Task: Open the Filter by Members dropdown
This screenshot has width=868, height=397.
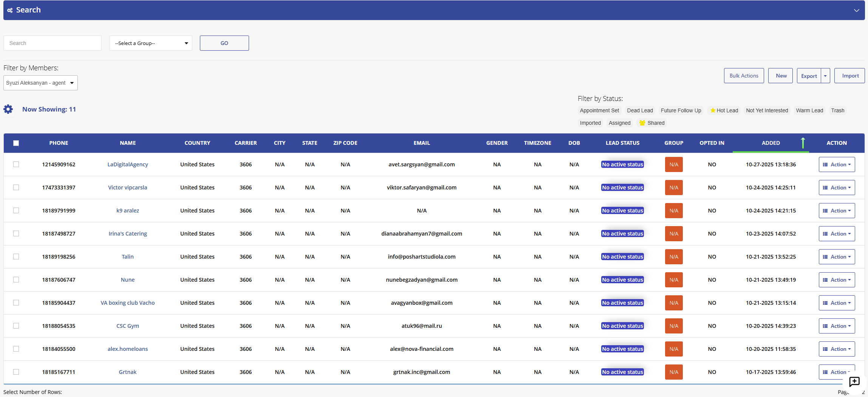Action: click(x=40, y=82)
